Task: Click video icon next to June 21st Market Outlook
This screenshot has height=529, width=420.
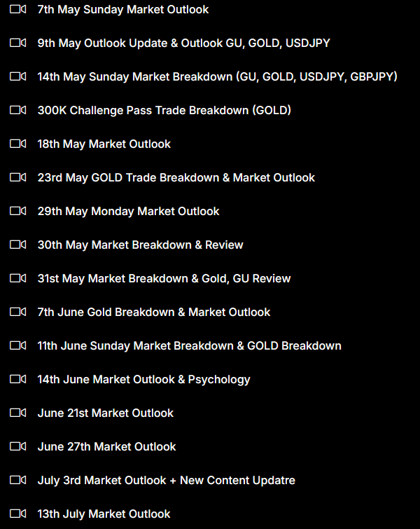Action: coord(17,413)
